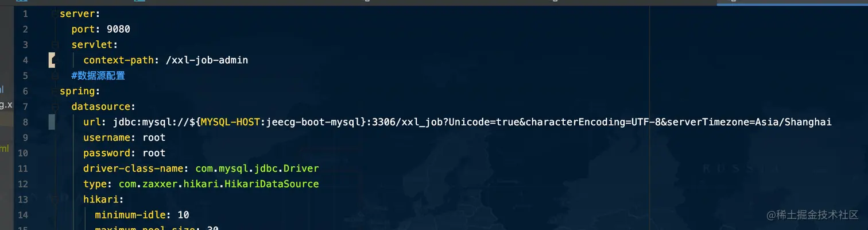Click the minimum-idle value 10

[183, 215]
